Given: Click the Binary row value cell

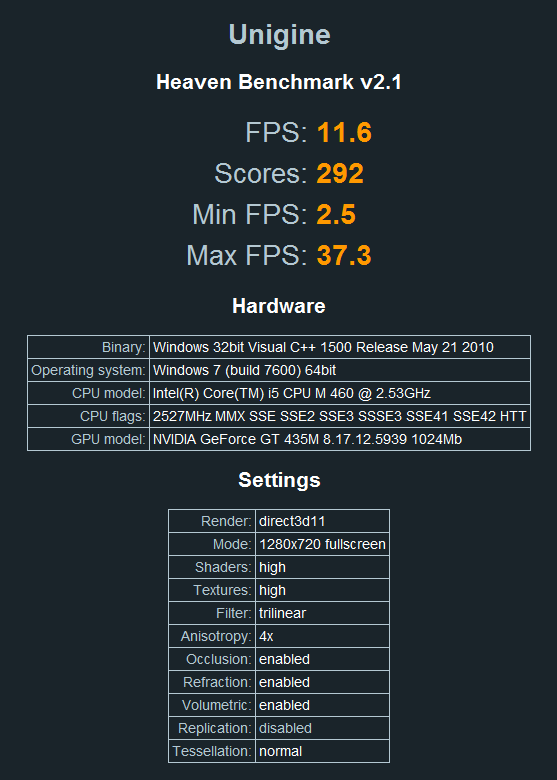Looking at the screenshot, I should (x=340, y=347).
